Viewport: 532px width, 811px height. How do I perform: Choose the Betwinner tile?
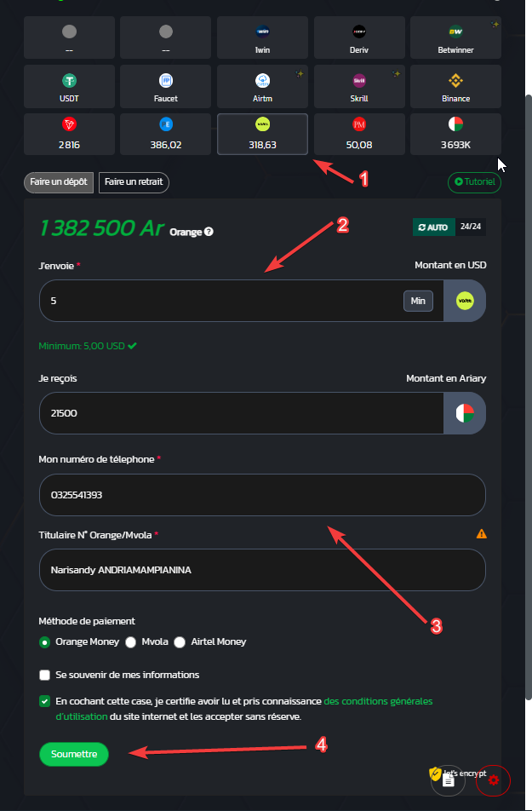tap(455, 37)
